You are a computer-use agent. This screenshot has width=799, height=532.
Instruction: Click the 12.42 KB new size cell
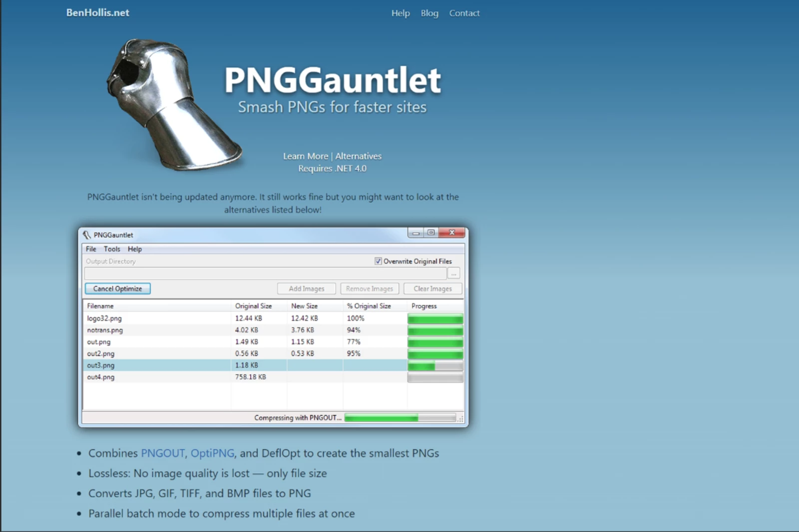(305, 318)
